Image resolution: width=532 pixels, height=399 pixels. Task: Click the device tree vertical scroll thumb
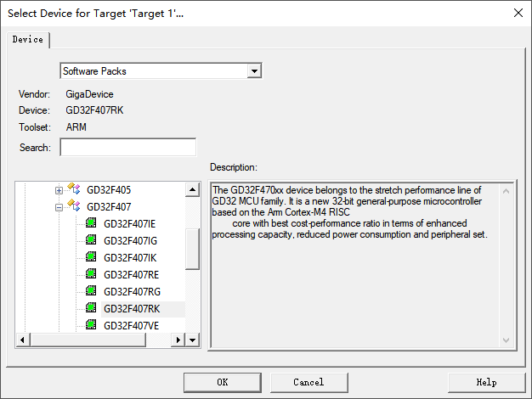pyautogui.click(x=192, y=250)
